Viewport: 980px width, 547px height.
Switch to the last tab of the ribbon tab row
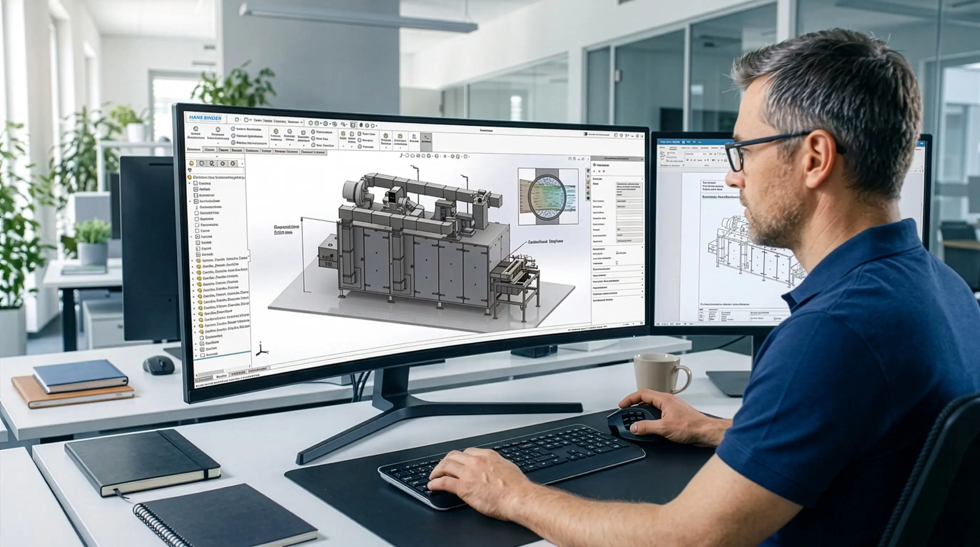pyautogui.click(x=313, y=152)
